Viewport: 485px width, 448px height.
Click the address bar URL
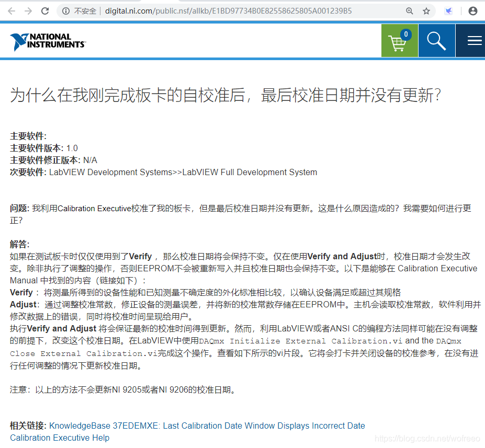(x=228, y=11)
